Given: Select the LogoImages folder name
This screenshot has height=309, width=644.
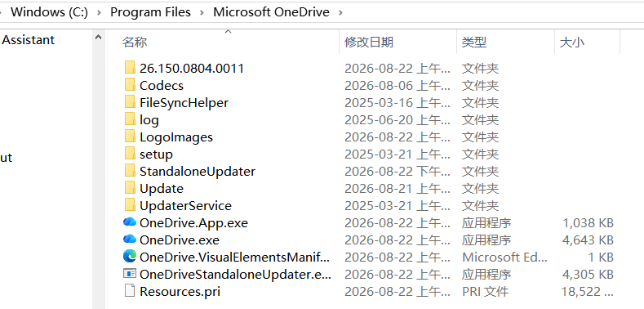Looking at the screenshot, I should coord(176,137).
